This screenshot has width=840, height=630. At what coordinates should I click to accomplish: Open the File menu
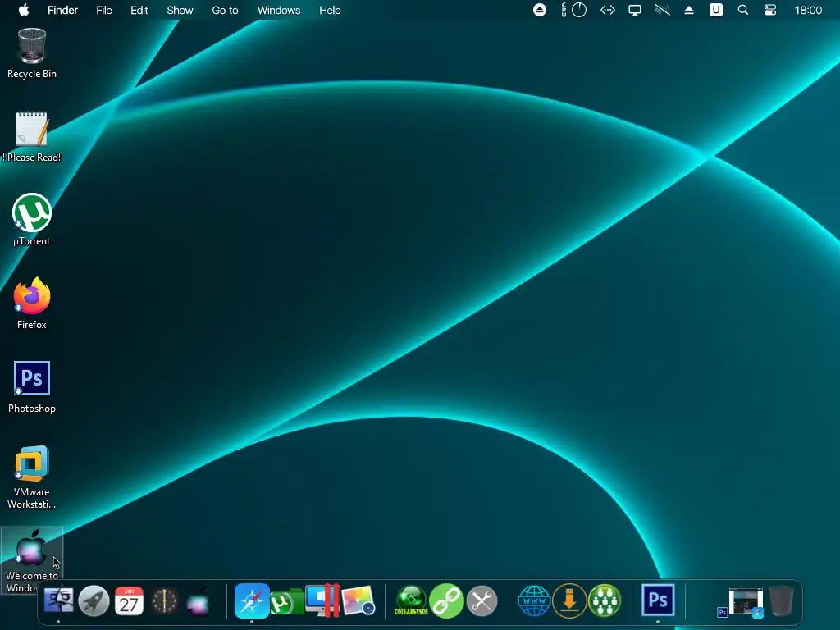(104, 10)
